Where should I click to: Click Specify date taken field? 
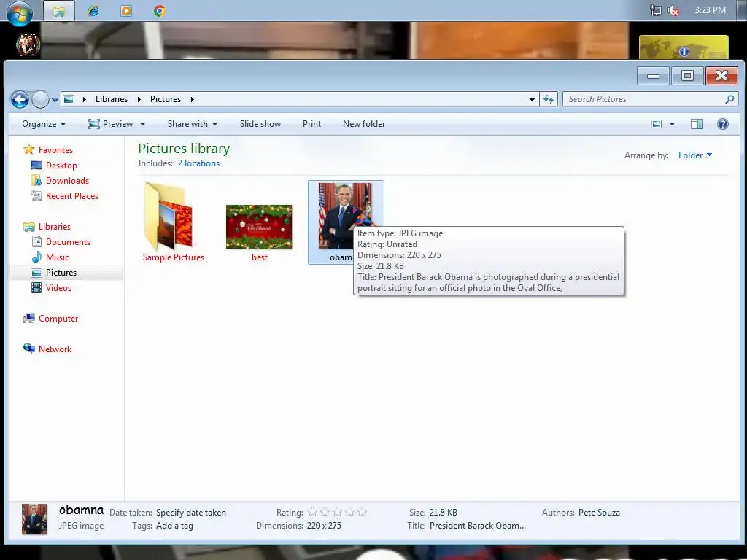point(191,513)
